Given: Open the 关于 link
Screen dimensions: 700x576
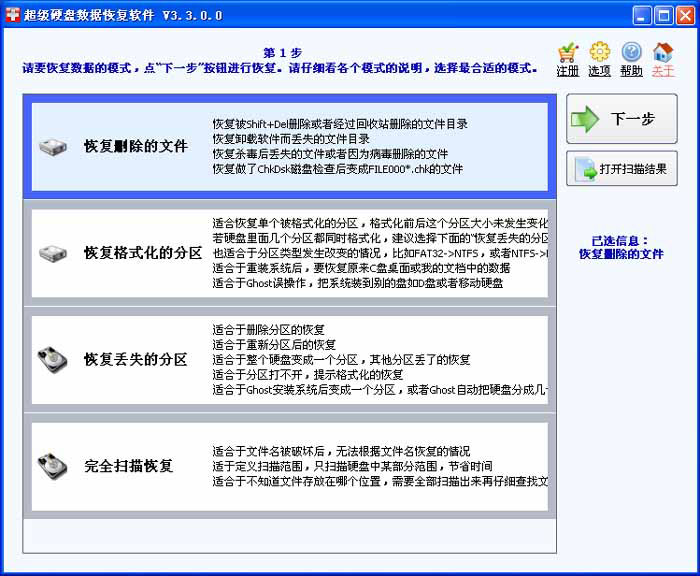Looking at the screenshot, I should tap(662, 71).
